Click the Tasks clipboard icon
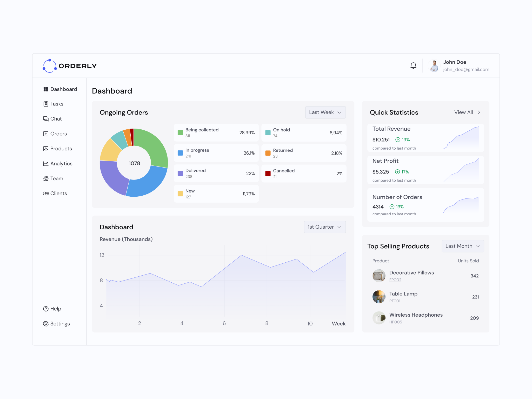Viewport: 532px width, 399px height. click(x=46, y=104)
